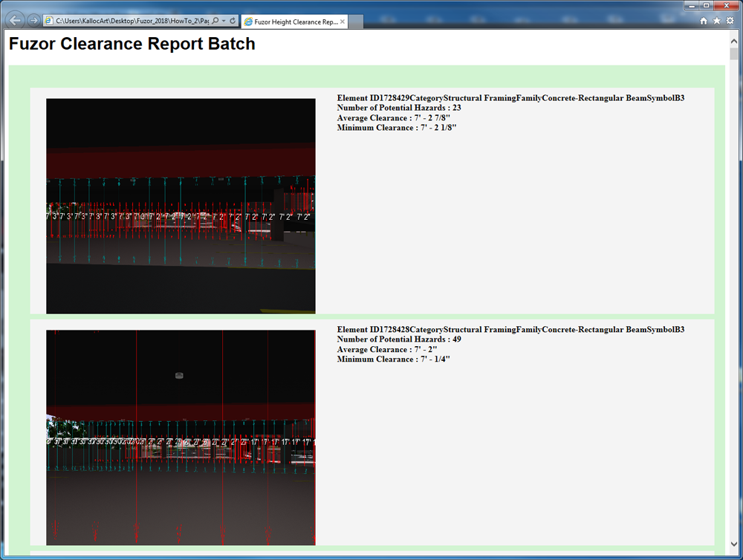Click the vertical scrollbar thumb
Image resolution: width=743 pixels, height=560 pixels.
point(733,53)
